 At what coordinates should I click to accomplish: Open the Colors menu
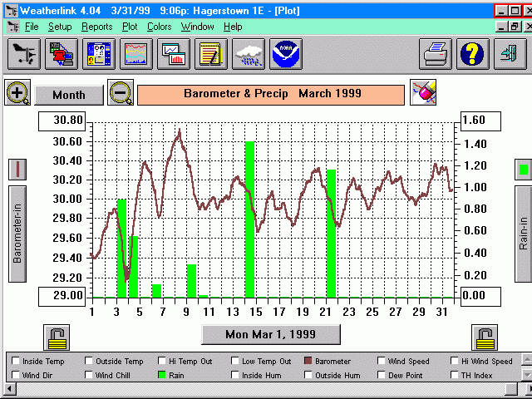coord(159,27)
